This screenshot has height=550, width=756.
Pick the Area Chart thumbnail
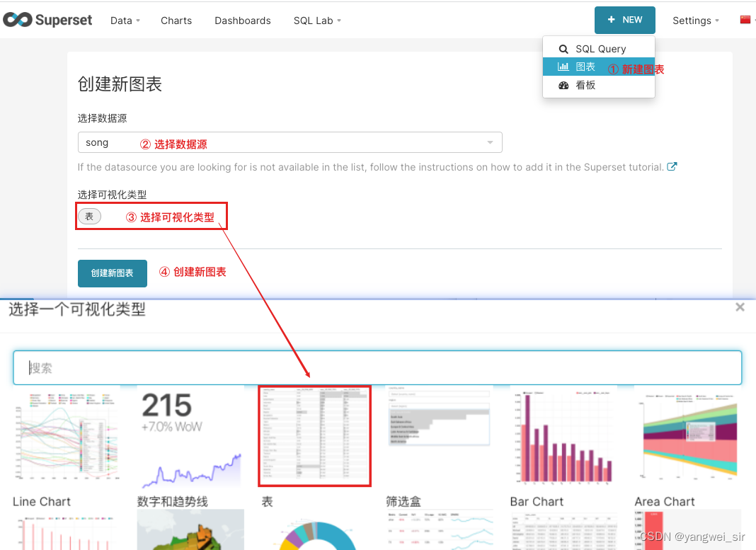coord(688,437)
